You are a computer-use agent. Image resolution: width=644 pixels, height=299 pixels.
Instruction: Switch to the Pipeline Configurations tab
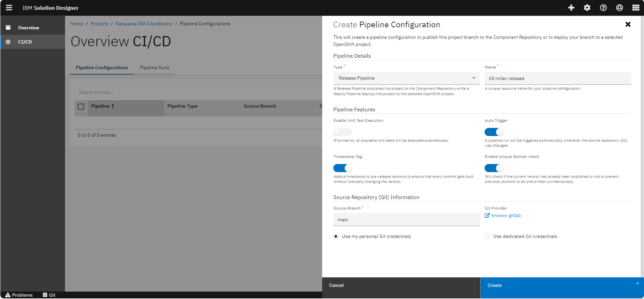[x=102, y=67]
